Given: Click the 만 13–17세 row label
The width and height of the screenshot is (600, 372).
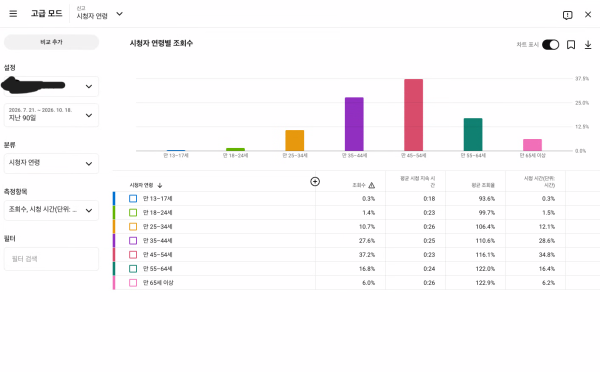Looking at the screenshot, I should (158, 199).
